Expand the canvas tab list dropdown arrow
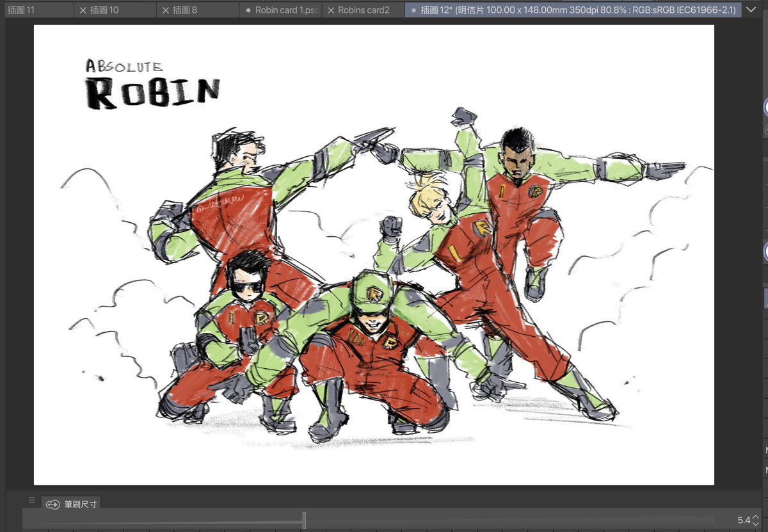 click(751, 10)
